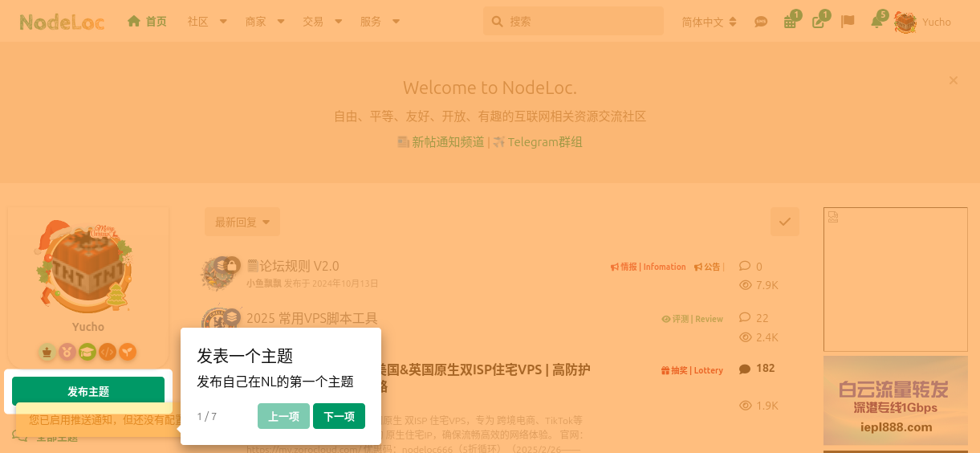Screen dimensions: 980x453
Task: Click the 首页 nav item
Action: click(147, 22)
